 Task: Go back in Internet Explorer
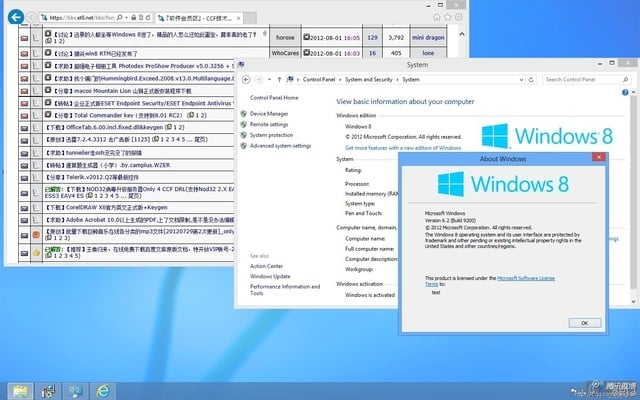coord(16,17)
